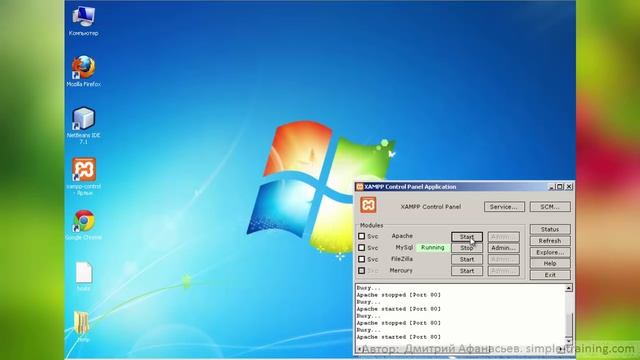Screen dimensions: 640x360
Task: Start the FileZilla module
Action: [x=467, y=259]
